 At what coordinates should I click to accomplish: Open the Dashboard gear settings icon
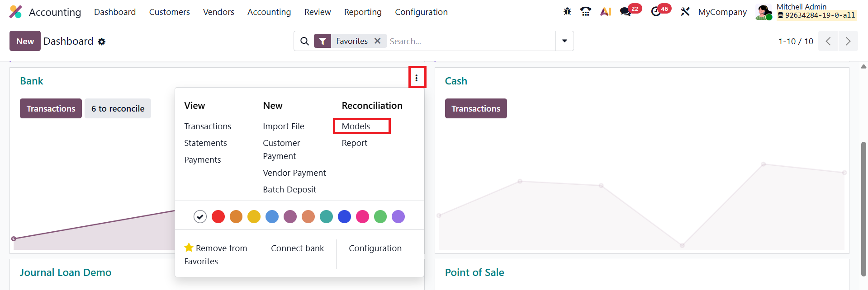pyautogui.click(x=102, y=42)
